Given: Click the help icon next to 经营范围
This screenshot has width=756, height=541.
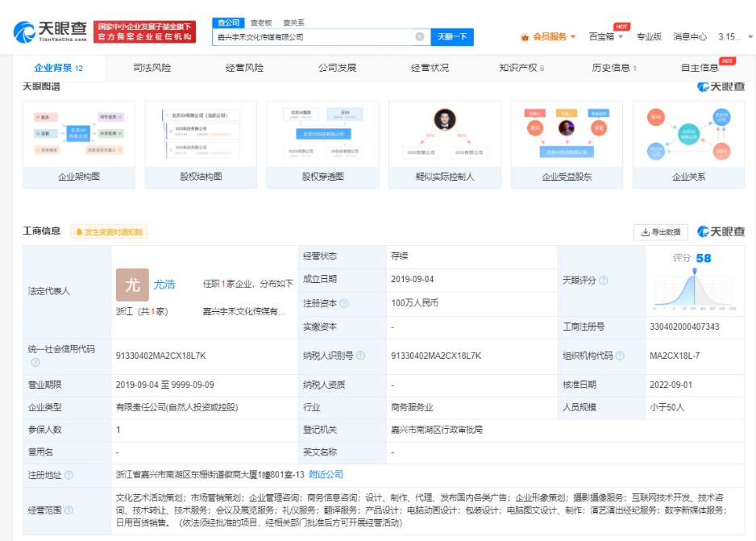Looking at the screenshot, I should (69, 510).
